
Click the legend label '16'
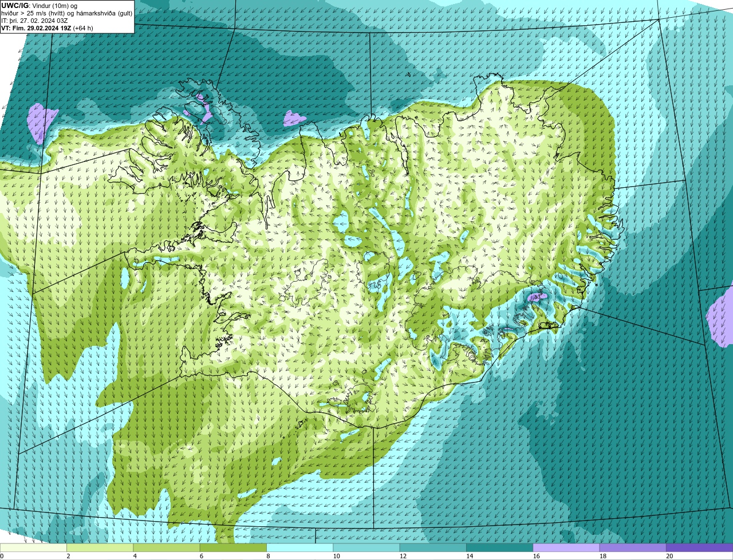point(536,556)
